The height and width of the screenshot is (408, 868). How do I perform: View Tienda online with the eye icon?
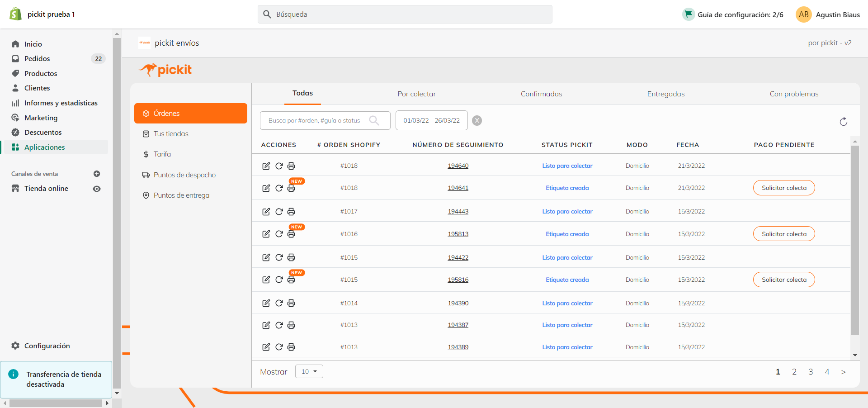pyautogui.click(x=96, y=189)
